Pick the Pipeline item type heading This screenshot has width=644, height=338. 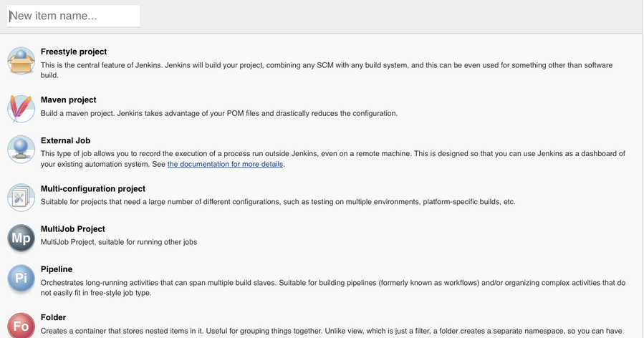point(57,269)
